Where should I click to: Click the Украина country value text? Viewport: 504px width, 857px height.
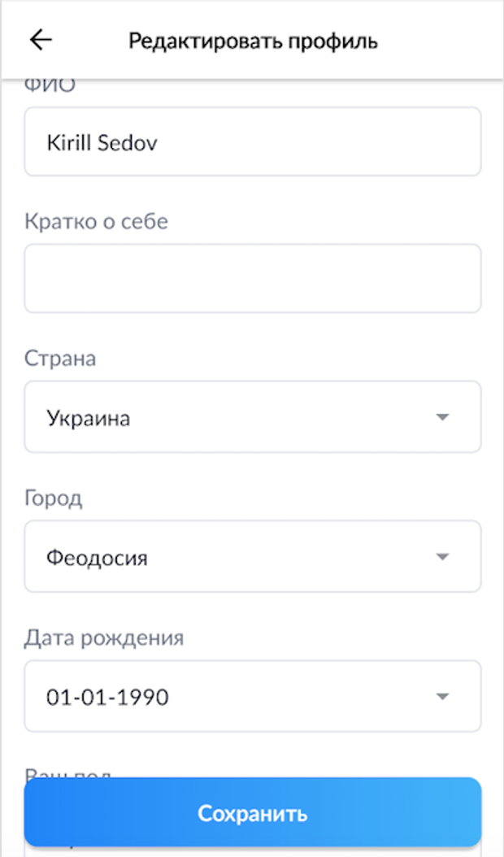(x=89, y=418)
